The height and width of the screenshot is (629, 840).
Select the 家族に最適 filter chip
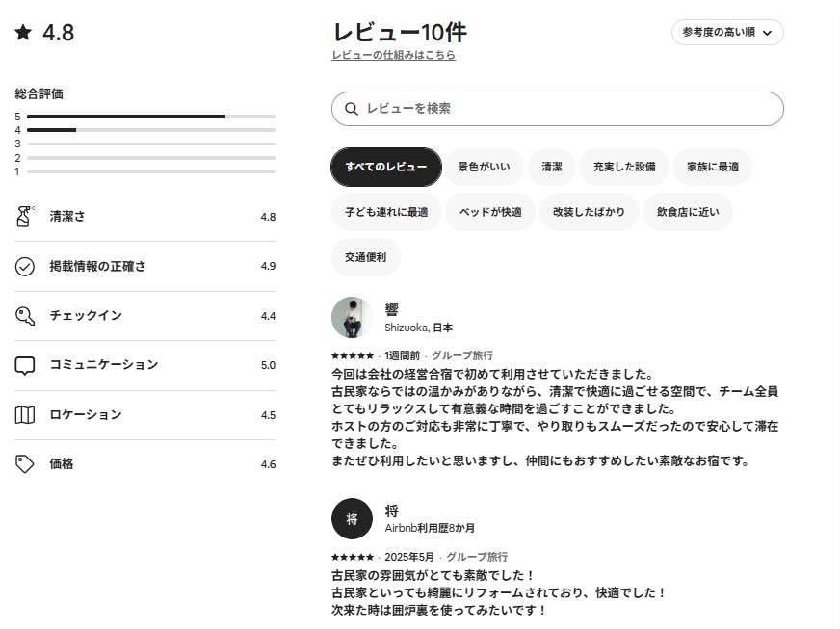[x=713, y=167]
